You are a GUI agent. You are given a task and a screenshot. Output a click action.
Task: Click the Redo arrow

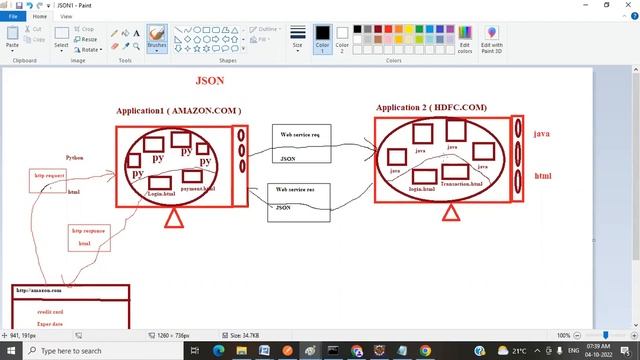(39, 5)
